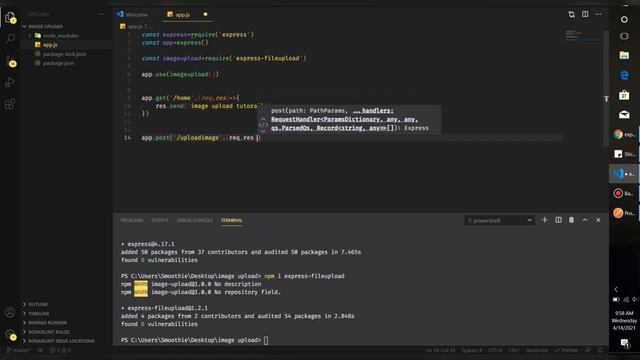Screen dimensions: 640x360
Task: Click the master branch in status bar
Action: click(x=19, y=350)
